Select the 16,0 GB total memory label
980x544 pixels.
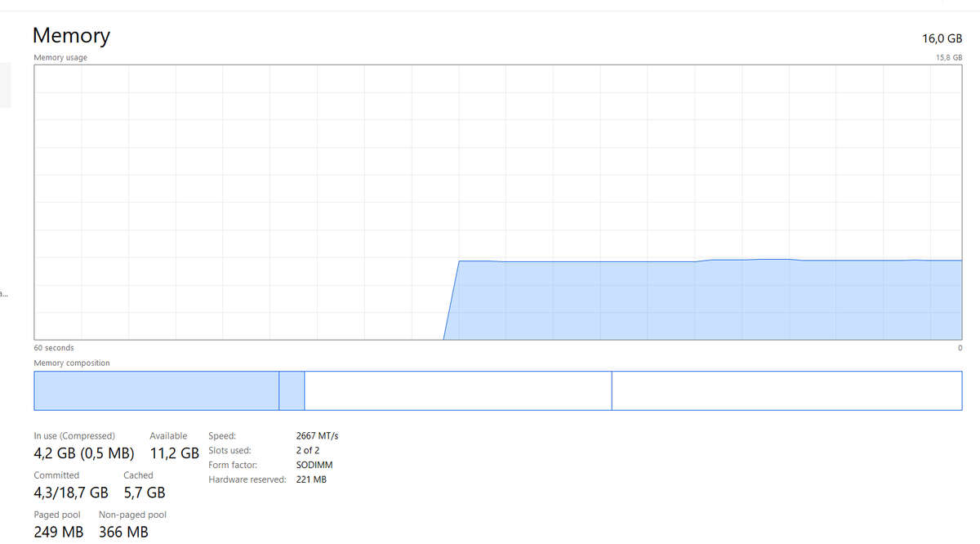(942, 38)
